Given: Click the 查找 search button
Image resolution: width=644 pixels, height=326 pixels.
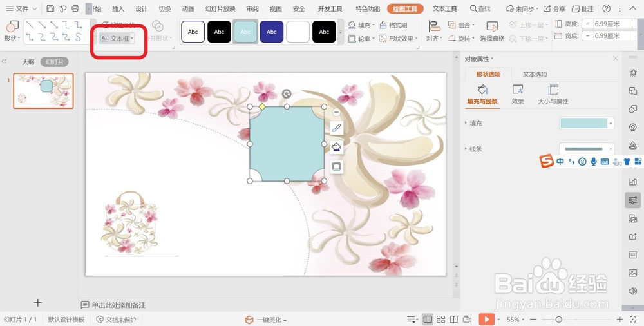Looking at the screenshot, I should [480, 8].
